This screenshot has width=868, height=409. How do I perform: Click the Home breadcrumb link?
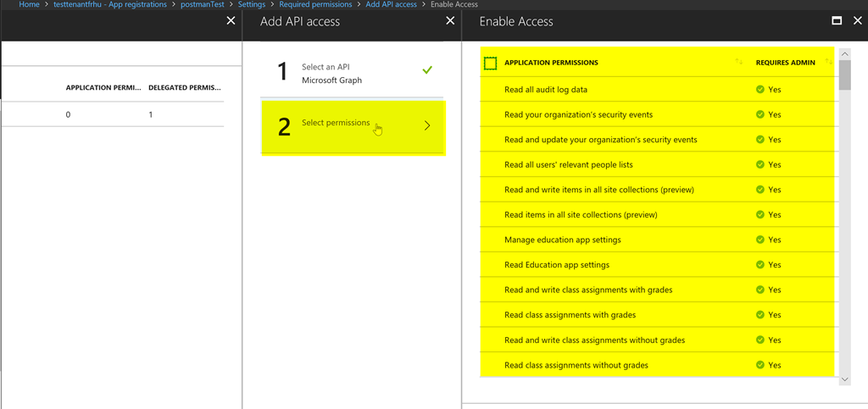tap(29, 4)
